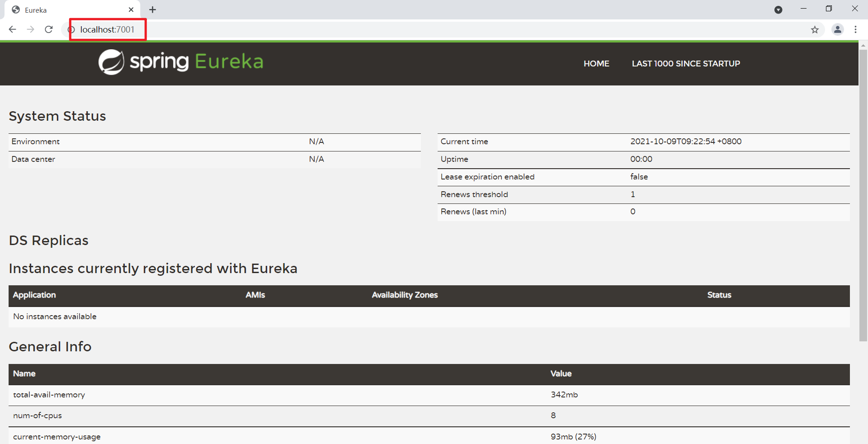This screenshot has width=868, height=444.
Task: Click the Value column header
Action: coord(561,373)
